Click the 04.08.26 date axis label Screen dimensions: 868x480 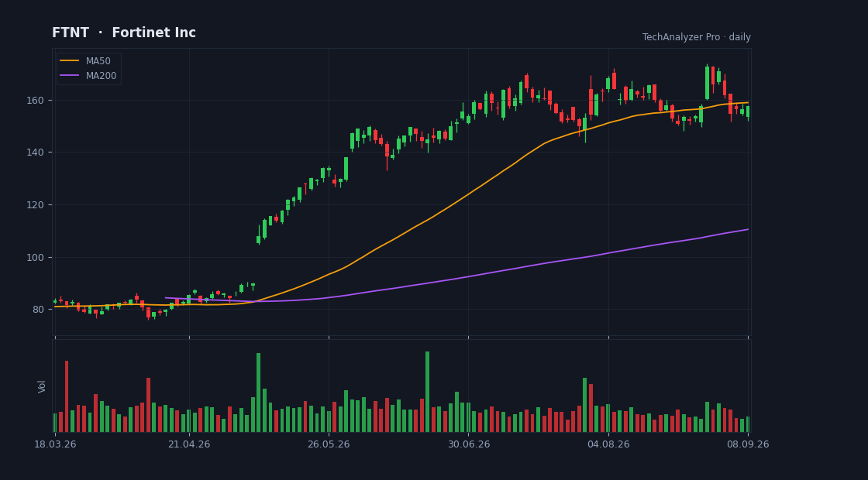tap(608, 444)
